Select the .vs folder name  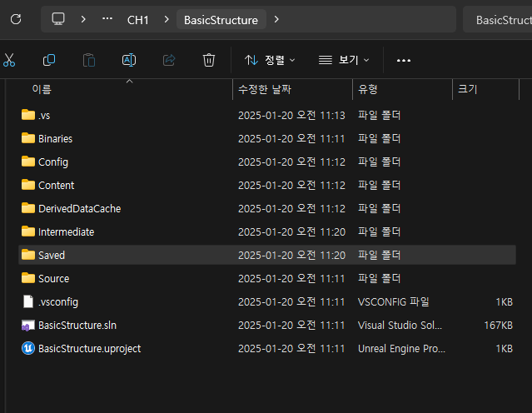[44, 116]
